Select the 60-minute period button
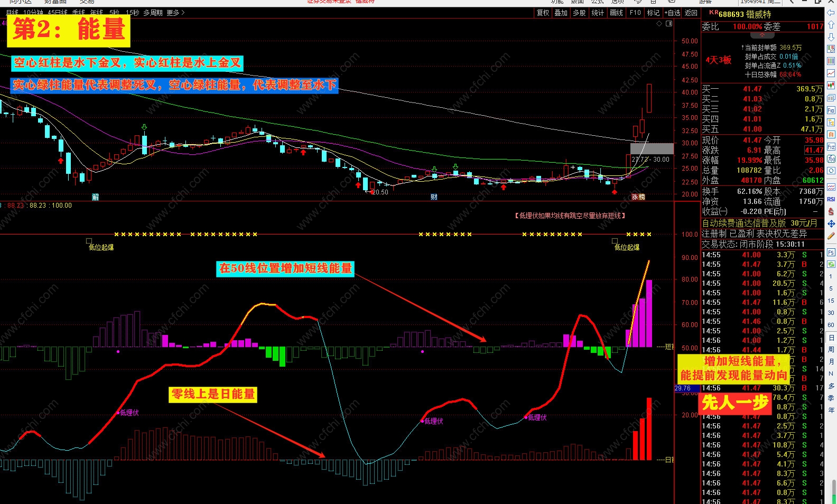This screenshot has width=837, height=504. [831, 325]
